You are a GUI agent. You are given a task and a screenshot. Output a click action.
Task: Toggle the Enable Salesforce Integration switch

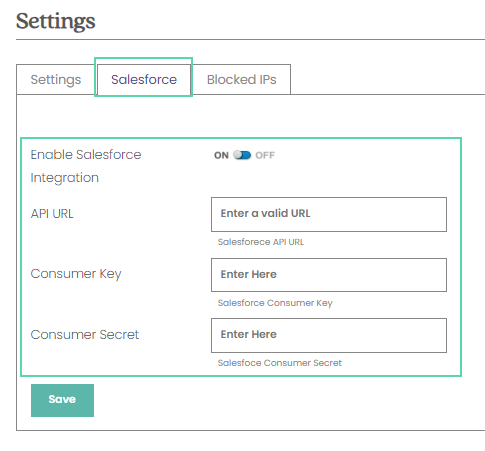pyautogui.click(x=242, y=155)
